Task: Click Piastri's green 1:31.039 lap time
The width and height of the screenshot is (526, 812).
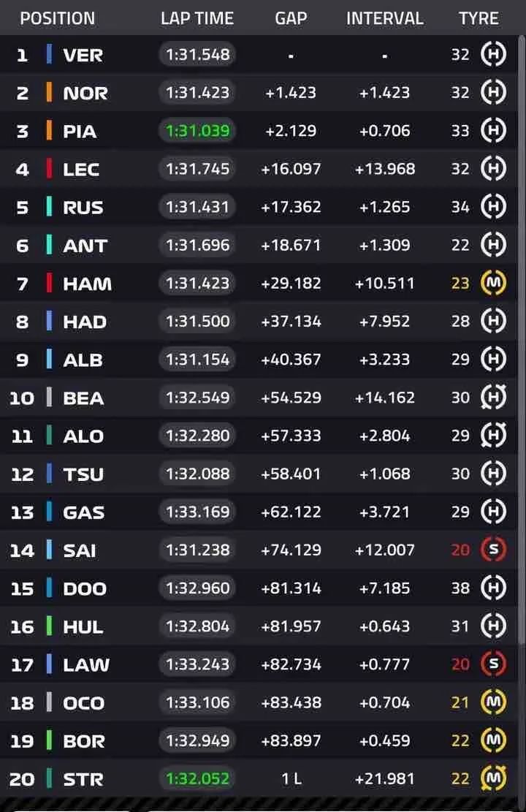Action: pos(197,131)
